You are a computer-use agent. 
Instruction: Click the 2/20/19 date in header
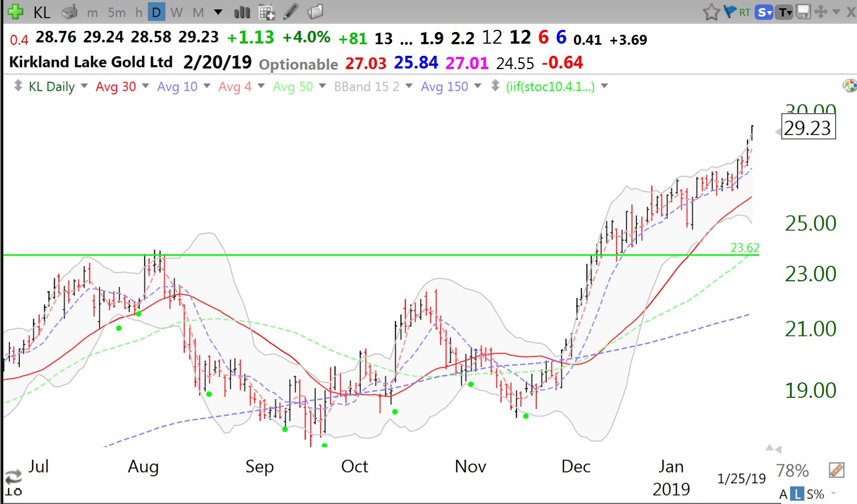click(x=217, y=62)
